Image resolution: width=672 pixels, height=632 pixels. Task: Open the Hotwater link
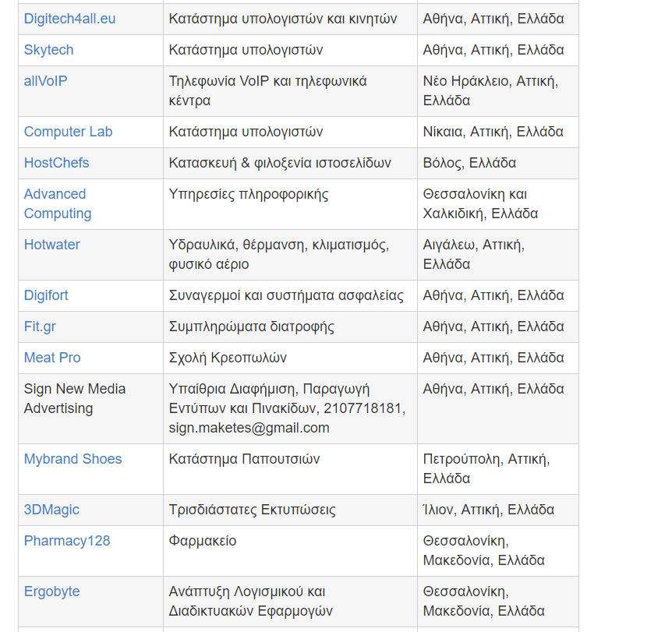pyautogui.click(x=51, y=245)
